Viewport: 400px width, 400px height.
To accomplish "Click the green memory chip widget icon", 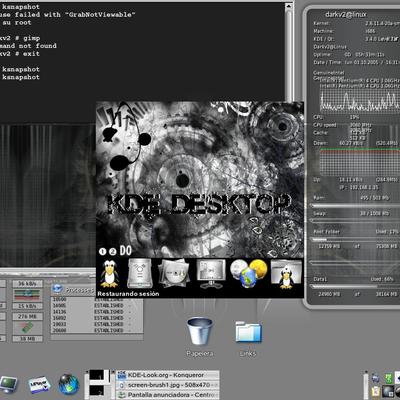I will point(28,327).
